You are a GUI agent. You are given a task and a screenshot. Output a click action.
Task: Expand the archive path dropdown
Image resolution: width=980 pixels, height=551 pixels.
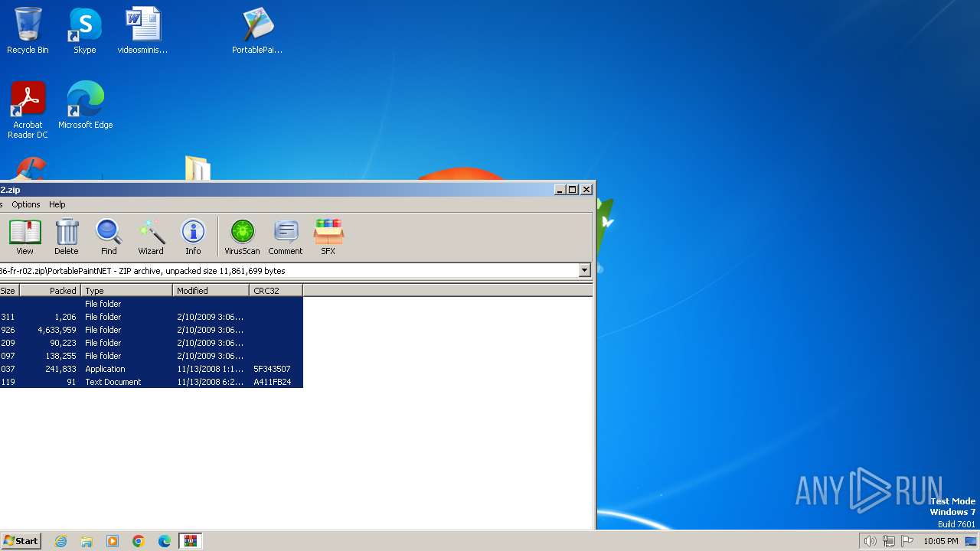[585, 270]
